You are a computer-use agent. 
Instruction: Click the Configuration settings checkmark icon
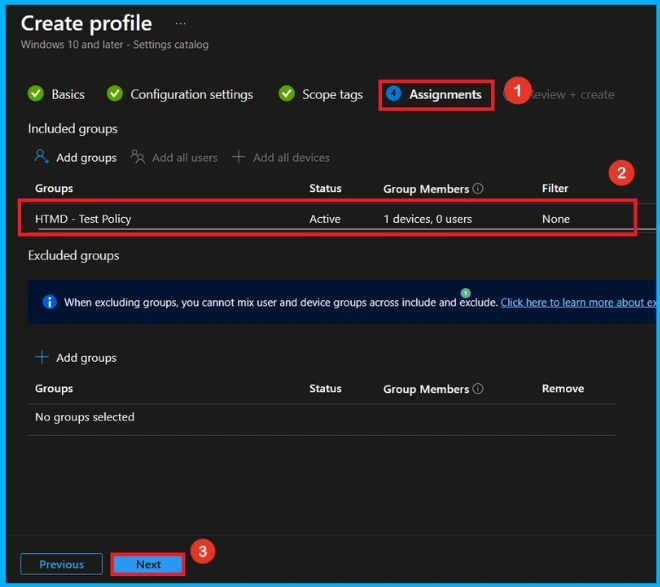114,93
